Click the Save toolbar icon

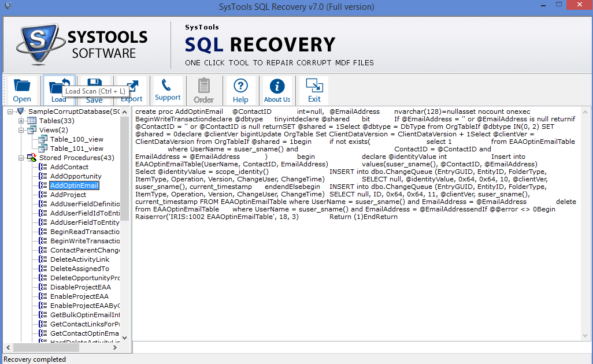point(94,91)
